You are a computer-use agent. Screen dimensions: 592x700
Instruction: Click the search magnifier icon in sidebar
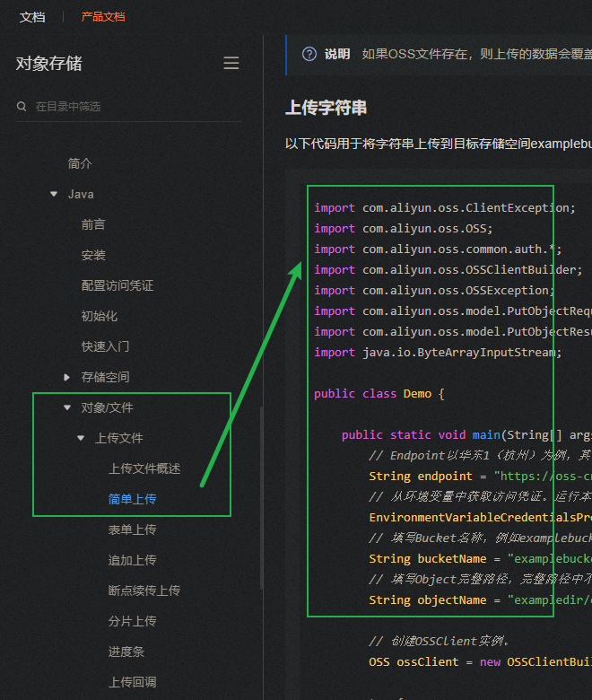coord(22,106)
